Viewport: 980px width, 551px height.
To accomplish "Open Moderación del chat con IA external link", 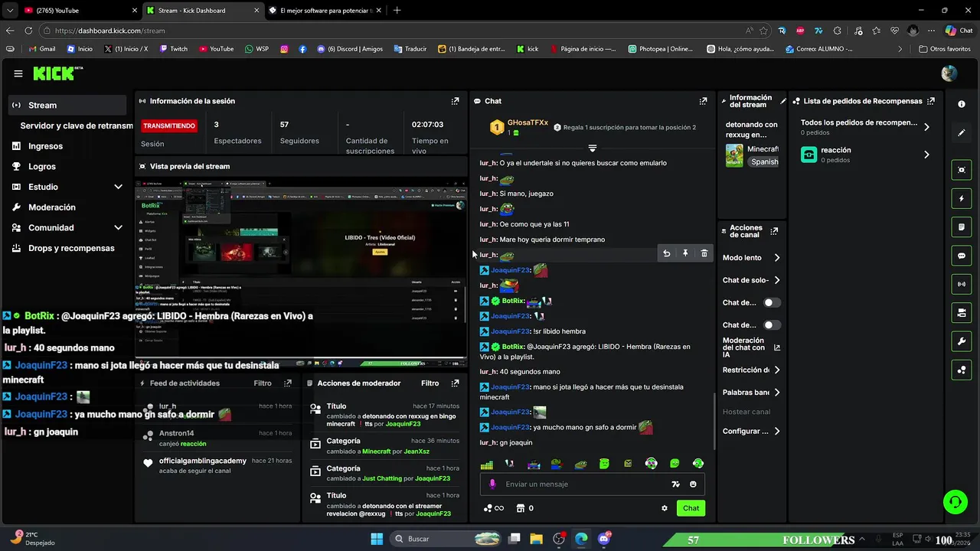I will tap(777, 347).
